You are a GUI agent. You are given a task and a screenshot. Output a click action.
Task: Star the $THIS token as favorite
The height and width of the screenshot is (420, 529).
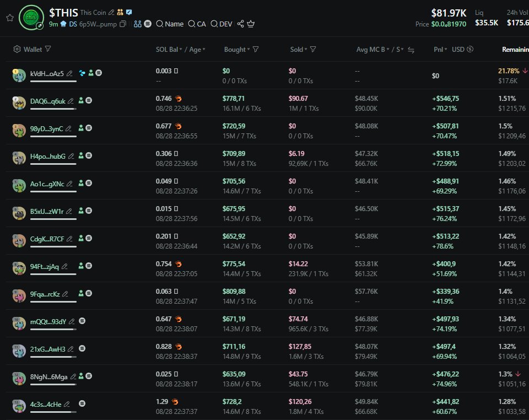point(9,18)
